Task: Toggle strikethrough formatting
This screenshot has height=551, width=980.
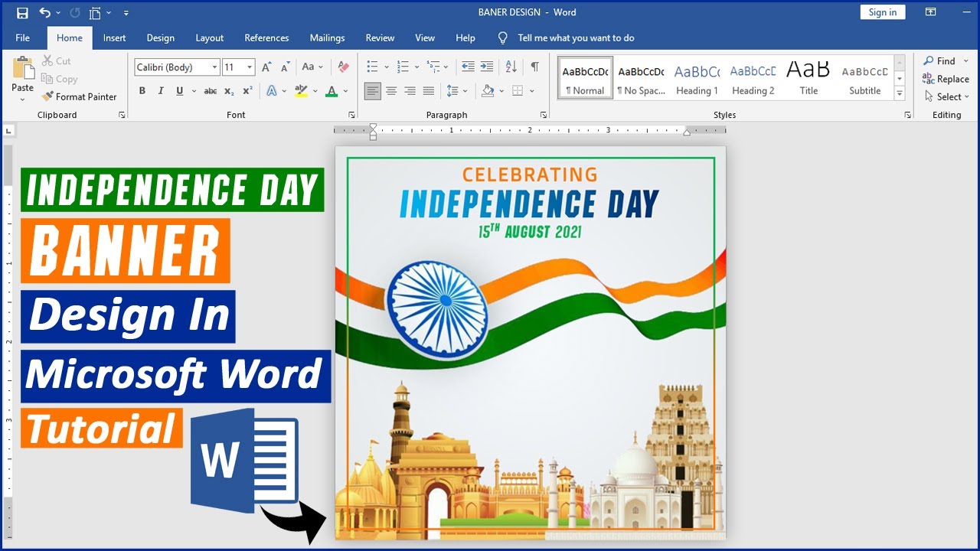Action: click(x=210, y=91)
